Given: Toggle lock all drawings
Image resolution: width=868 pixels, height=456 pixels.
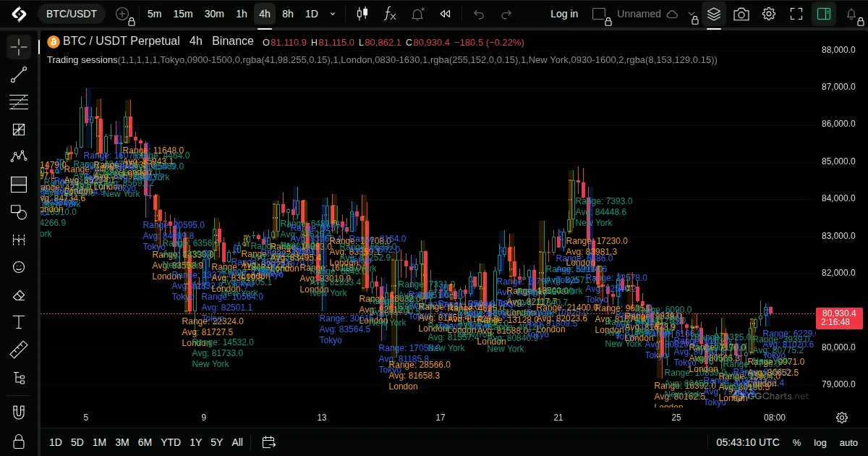Looking at the screenshot, I should pos(19,441).
